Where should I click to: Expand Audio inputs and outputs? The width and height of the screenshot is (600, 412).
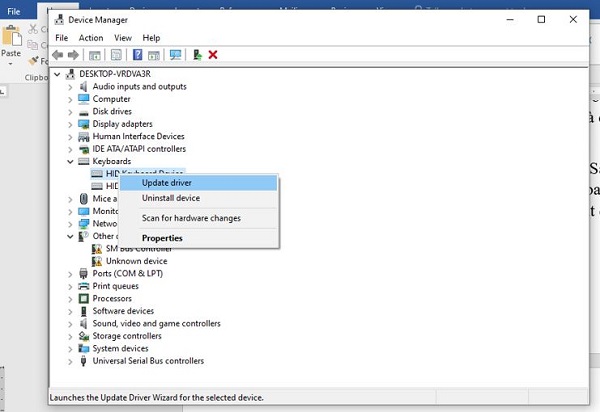point(70,87)
